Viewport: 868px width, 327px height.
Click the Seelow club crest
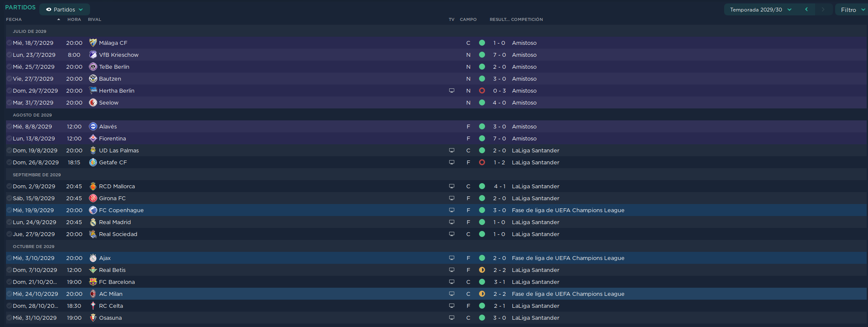click(x=93, y=102)
